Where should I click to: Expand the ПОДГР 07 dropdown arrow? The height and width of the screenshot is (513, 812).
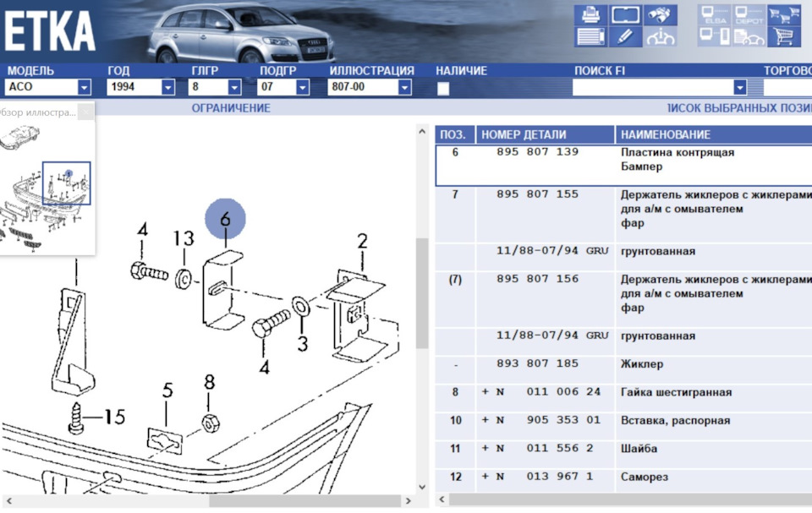303,88
